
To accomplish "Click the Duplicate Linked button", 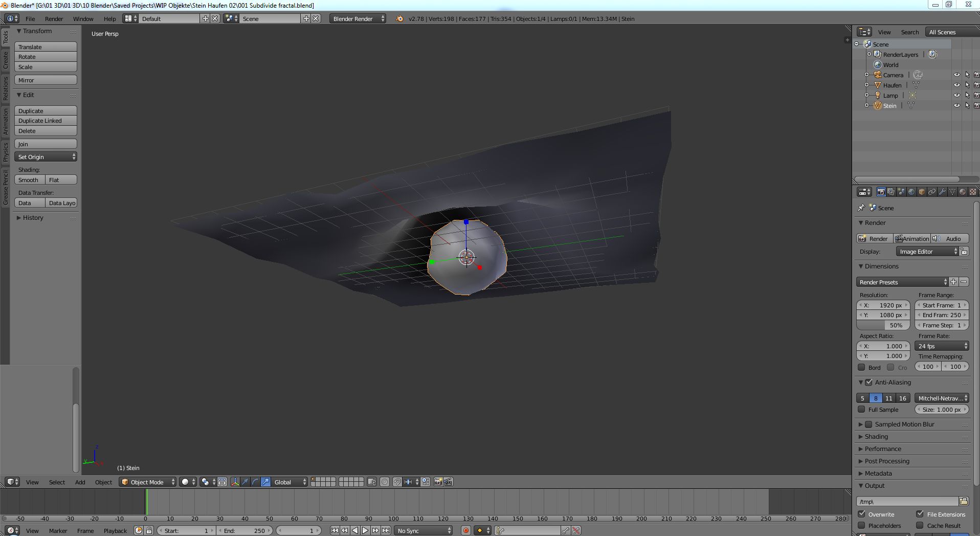I will (46, 121).
